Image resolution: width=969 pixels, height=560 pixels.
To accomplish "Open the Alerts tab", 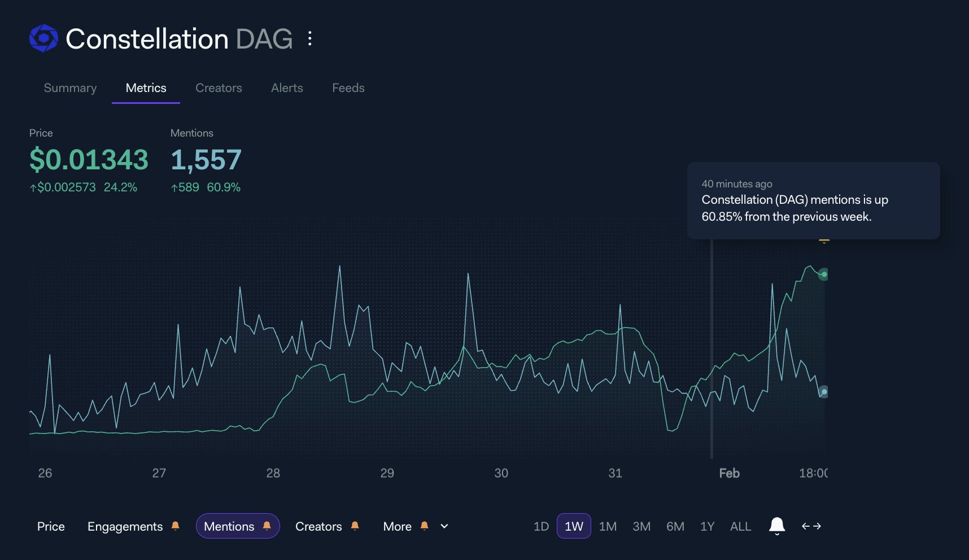I will (x=287, y=88).
